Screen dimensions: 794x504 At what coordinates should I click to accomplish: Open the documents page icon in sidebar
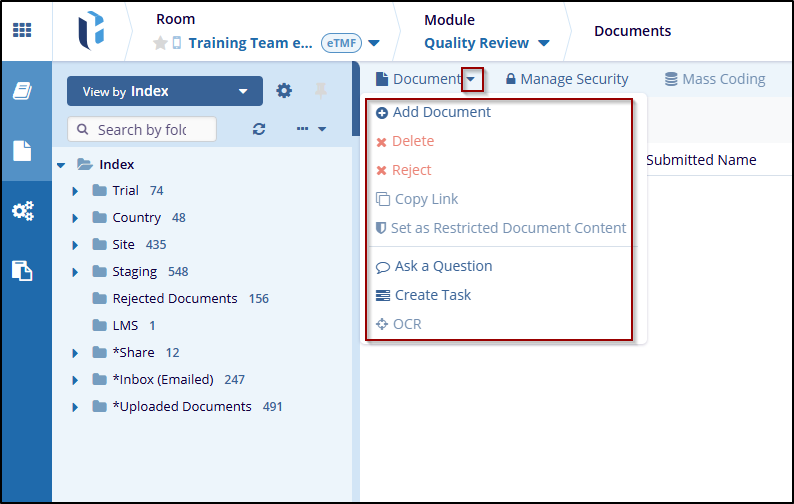point(23,151)
